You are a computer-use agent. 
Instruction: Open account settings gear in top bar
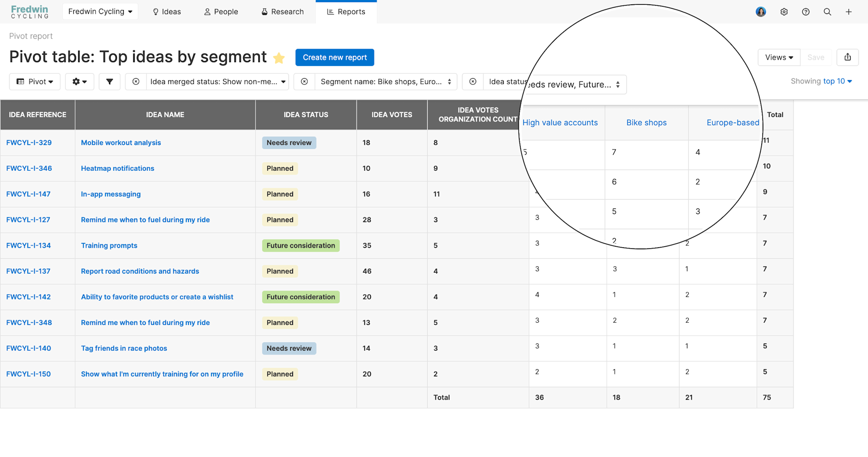coord(784,12)
